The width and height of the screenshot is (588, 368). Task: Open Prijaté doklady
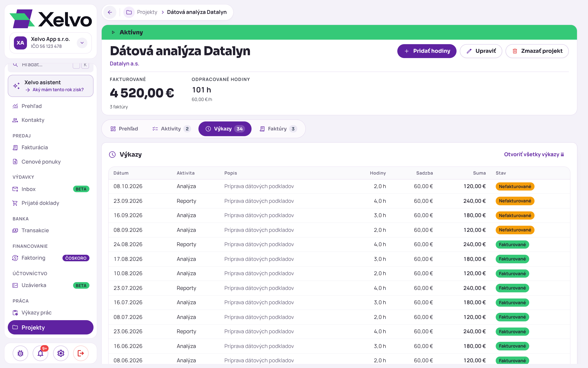click(x=51, y=203)
